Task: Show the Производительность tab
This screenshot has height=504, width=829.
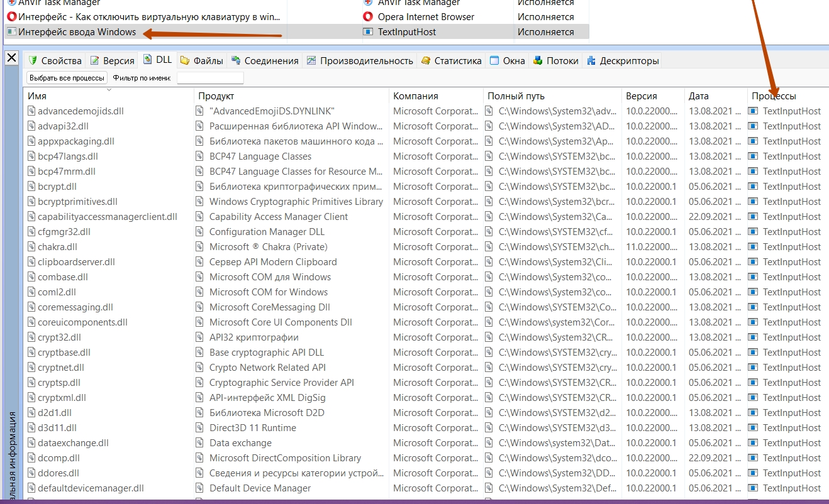Action: (360, 60)
